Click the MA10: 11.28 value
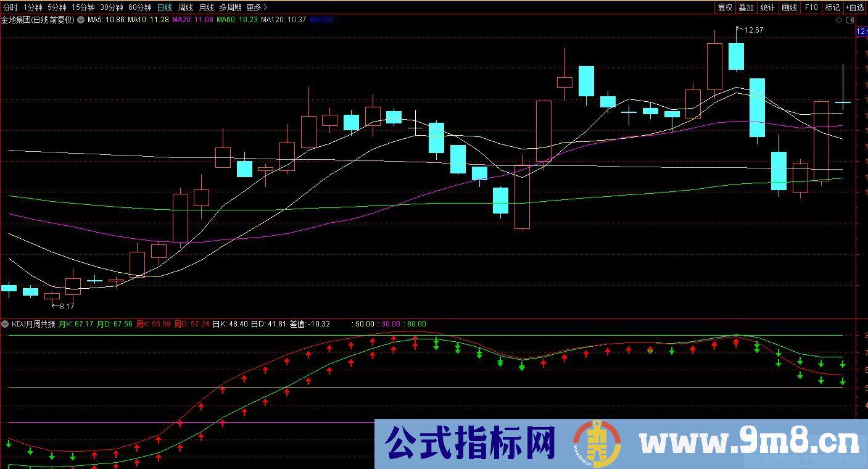 point(149,20)
